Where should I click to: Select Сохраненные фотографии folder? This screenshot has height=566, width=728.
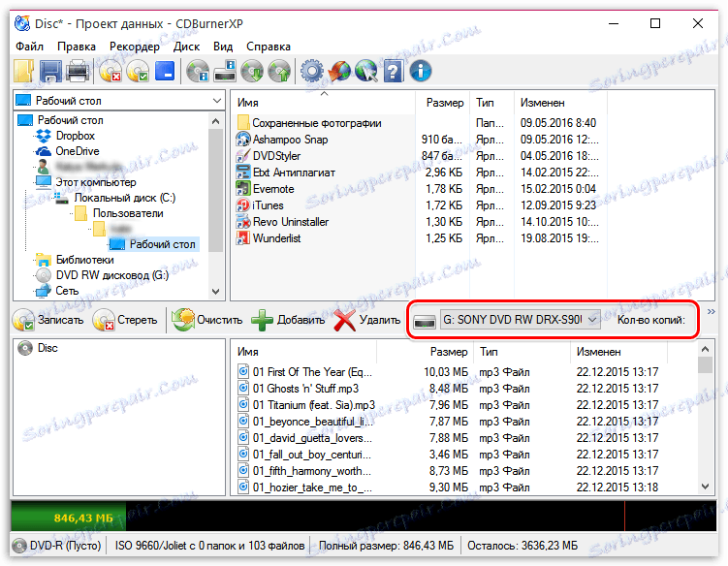point(317,123)
